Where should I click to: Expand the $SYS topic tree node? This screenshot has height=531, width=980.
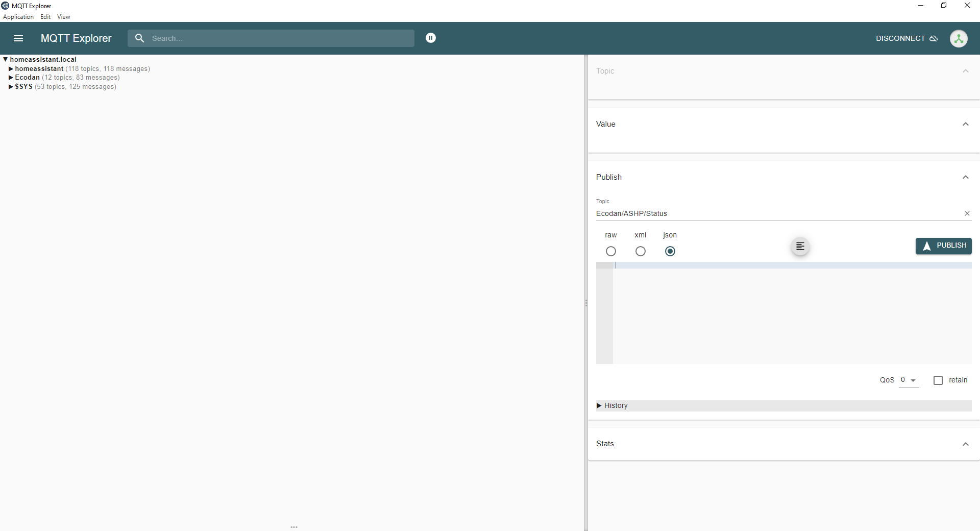pyautogui.click(x=11, y=87)
